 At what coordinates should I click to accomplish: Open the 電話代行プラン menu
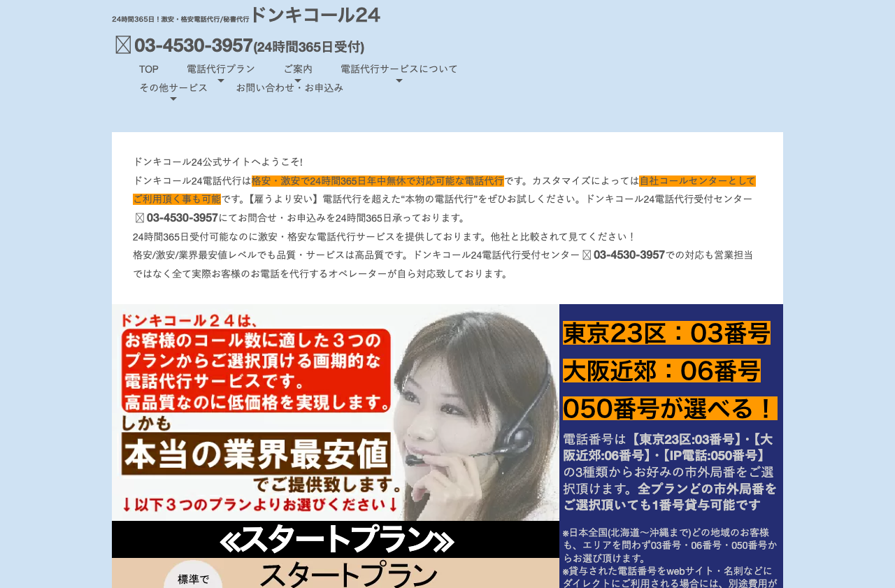[x=221, y=69]
